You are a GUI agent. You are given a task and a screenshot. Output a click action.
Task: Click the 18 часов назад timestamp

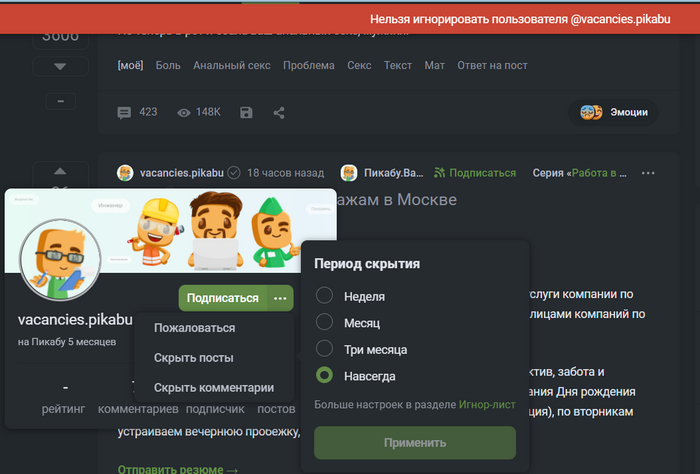286,173
